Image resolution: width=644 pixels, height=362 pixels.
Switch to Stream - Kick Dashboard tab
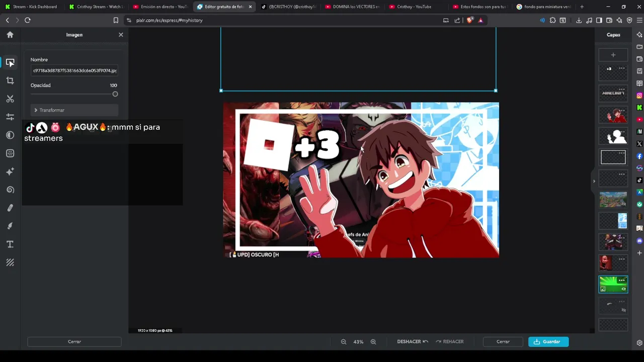[x=33, y=7]
